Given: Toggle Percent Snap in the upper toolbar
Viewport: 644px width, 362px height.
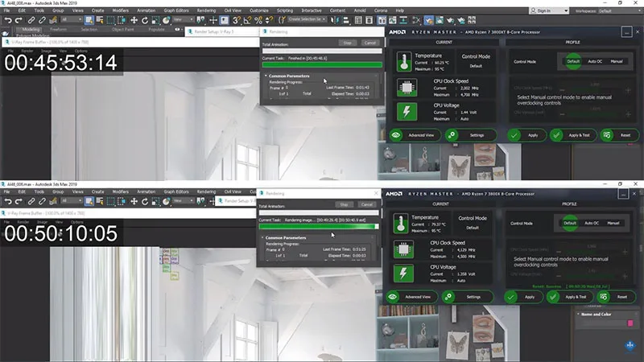Looking at the screenshot, I should point(258,19).
